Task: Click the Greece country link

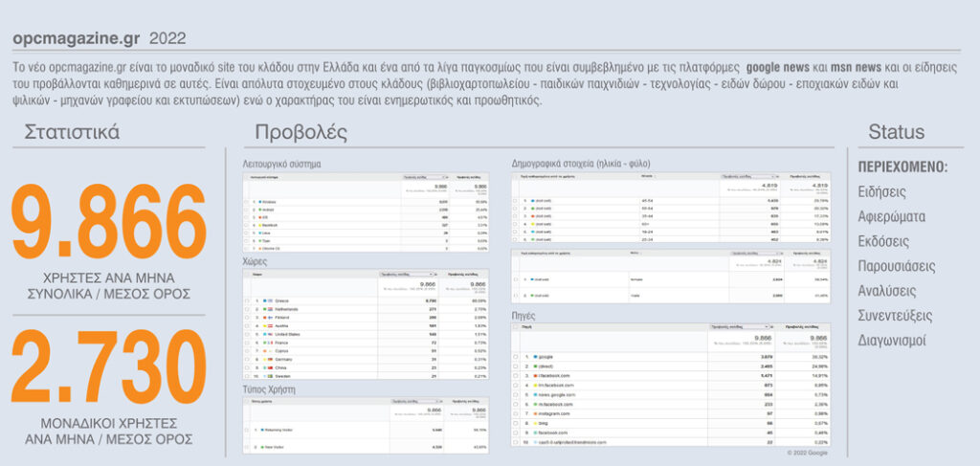Action: [x=281, y=301]
